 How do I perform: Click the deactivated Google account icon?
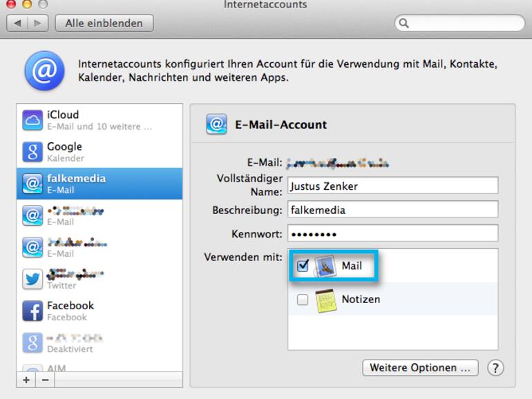pyautogui.click(x=32, y=342)
